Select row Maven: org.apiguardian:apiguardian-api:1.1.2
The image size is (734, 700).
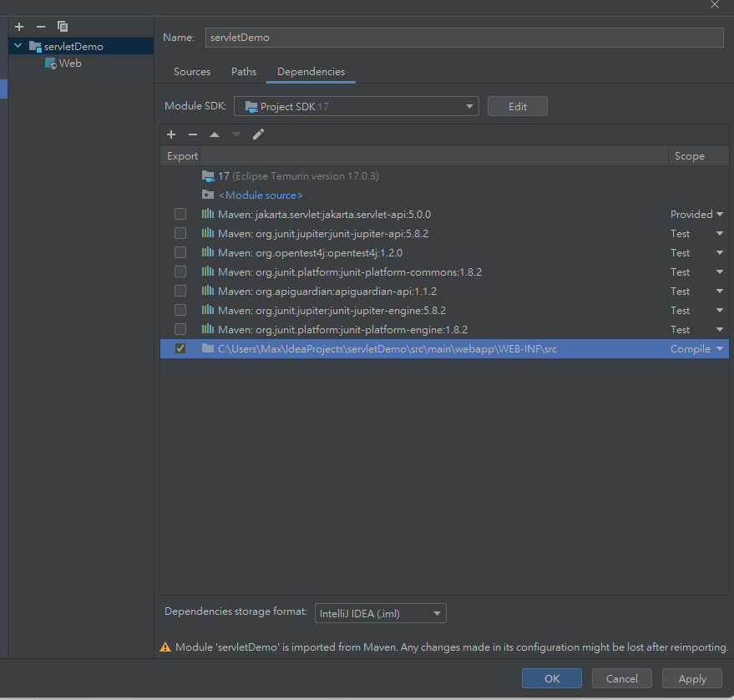[444, 292]
